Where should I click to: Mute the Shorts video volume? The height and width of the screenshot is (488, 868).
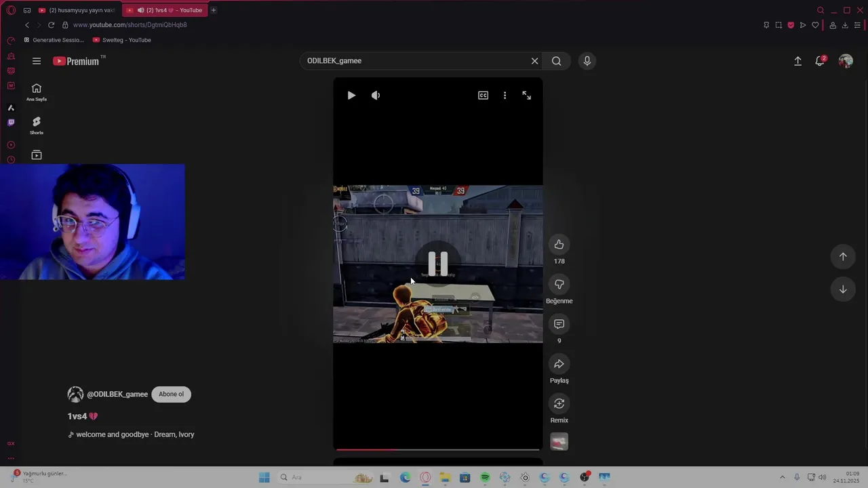pyautogui.click(x=376, y=96)
